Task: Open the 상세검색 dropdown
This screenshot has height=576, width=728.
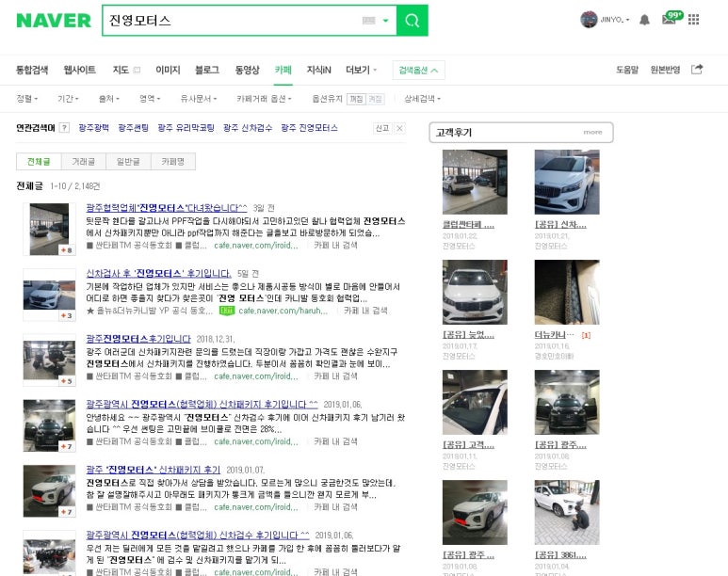Action: [423, 99]
